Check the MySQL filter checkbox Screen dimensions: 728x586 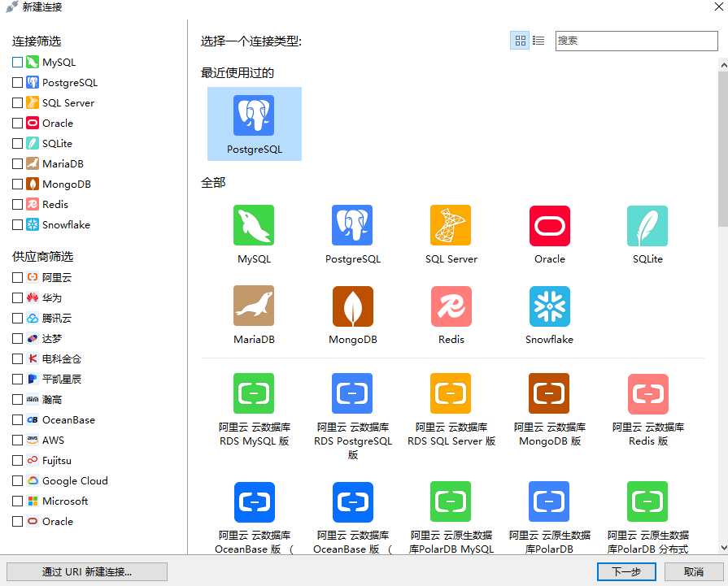(x=18, y=62)
